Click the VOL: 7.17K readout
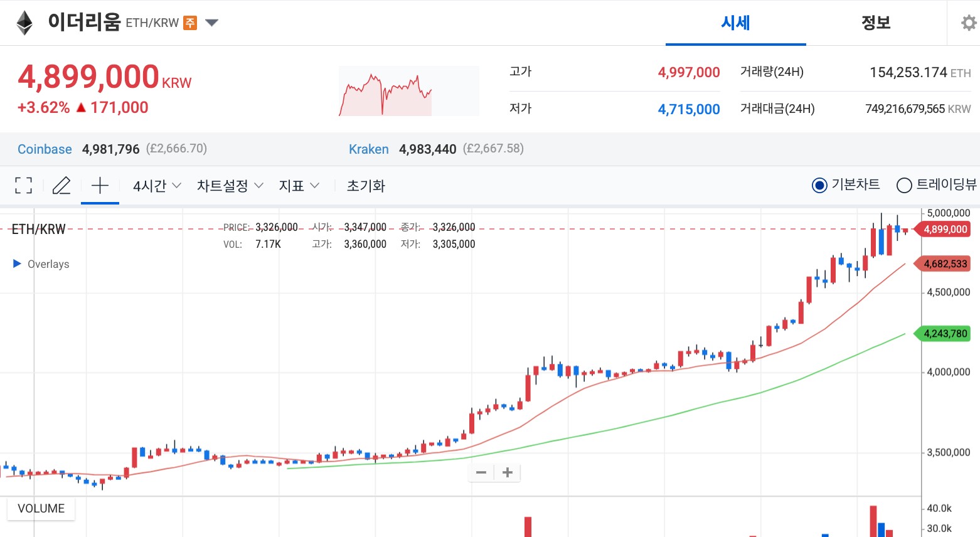Screen dimensions: 980x537 (252, 245)
